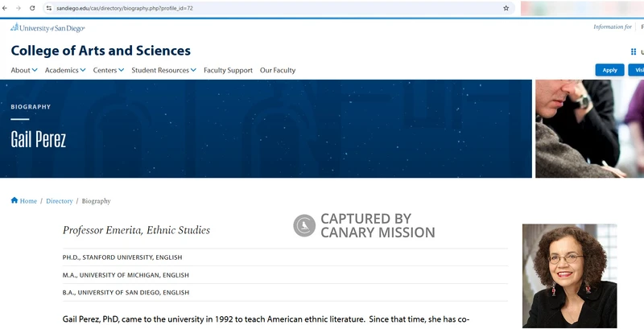Viewport: 644px width, 329px height.
Task: Click the bio paragraph starting 'Gail Perez, PhD'
Action: pos(266,319)
